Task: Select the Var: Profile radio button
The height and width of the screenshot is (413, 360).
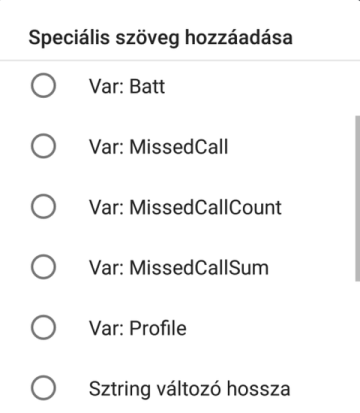Action: pos(43,327)
